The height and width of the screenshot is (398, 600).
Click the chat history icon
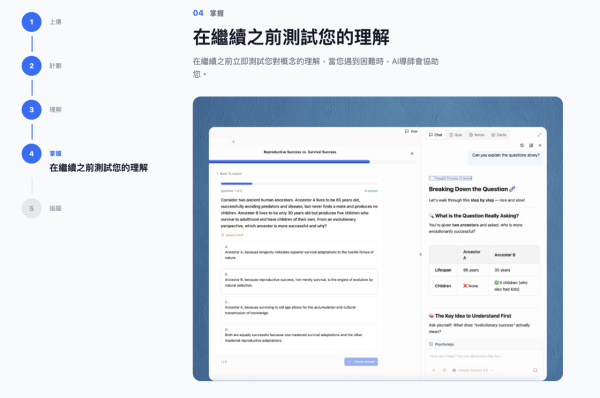click(522, 145)
